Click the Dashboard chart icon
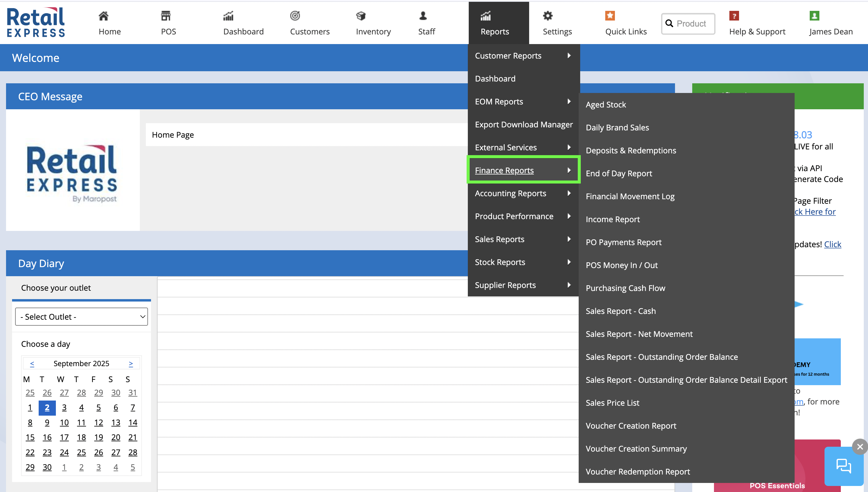Viewport: 868px width, 492px height. point(228,15)
